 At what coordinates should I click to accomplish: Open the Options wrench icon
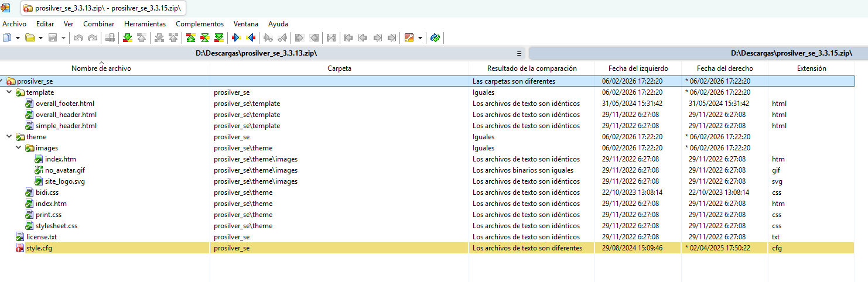point(409,38)
